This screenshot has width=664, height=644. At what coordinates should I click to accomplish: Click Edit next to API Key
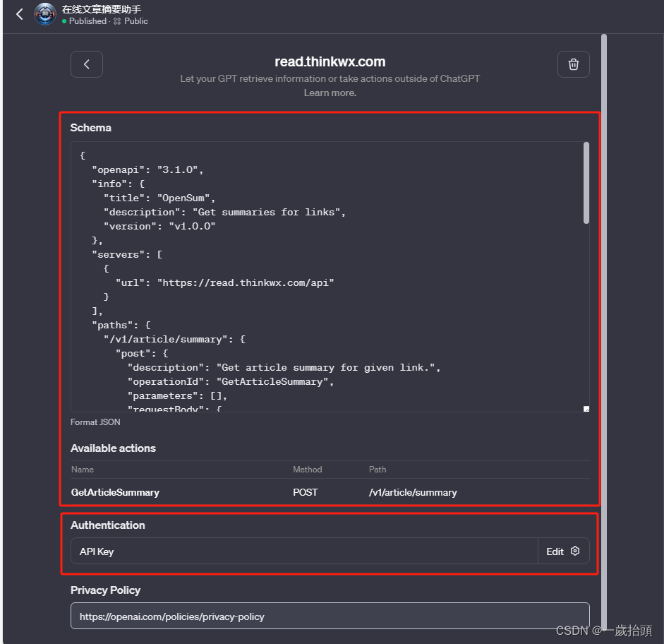pos(555,551)
